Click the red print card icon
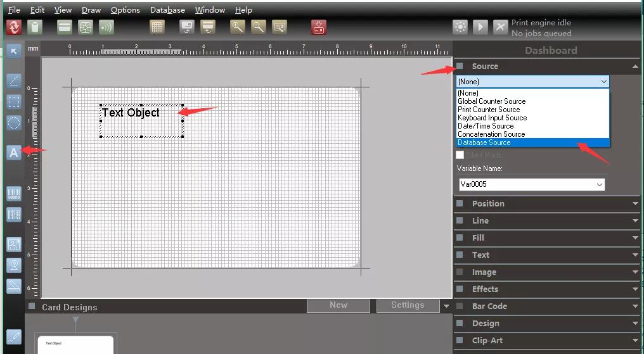The width and height of the screenshot is (644, 354). tap(319, 27)
